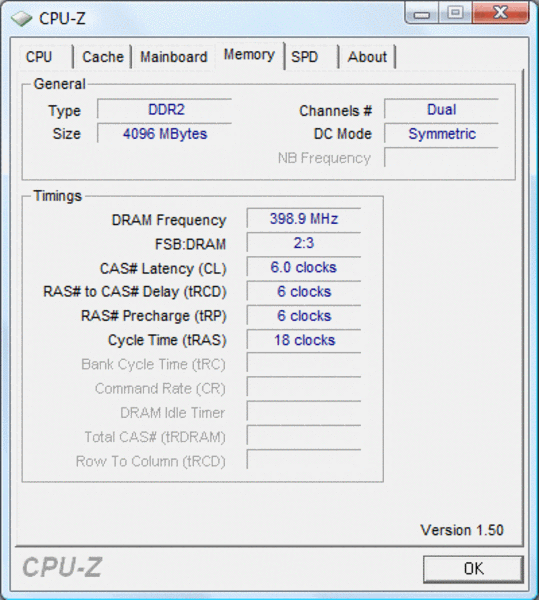
Task: Select the FSB:DRAM 2:3 ratio field
Action: pos(304,243)
